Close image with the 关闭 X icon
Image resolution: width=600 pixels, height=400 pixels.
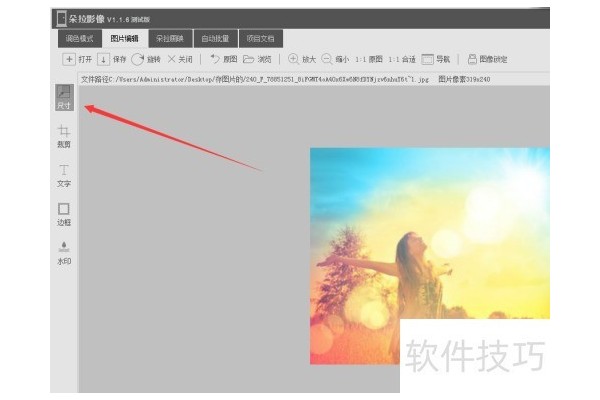pyautogui.click(x=171, y=59)
